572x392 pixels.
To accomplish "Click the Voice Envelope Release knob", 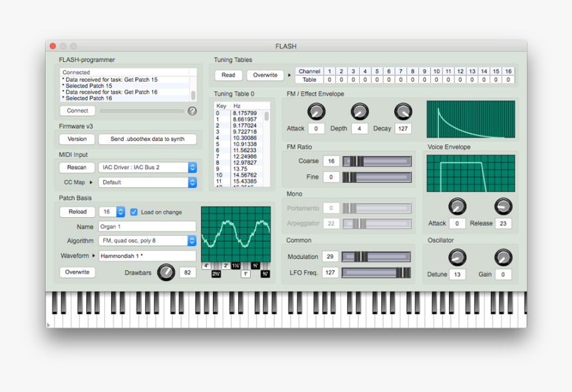I will pos(503,207).
